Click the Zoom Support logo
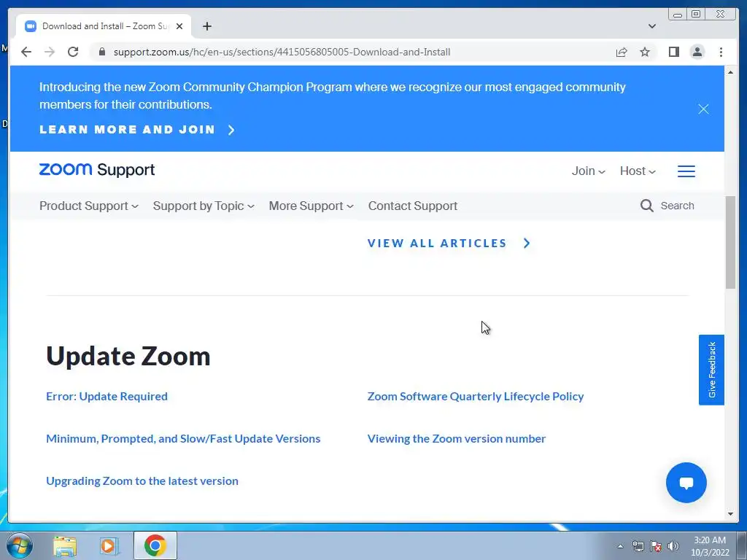The height and width of the screenshot is (560, 747). pos(97,170)
